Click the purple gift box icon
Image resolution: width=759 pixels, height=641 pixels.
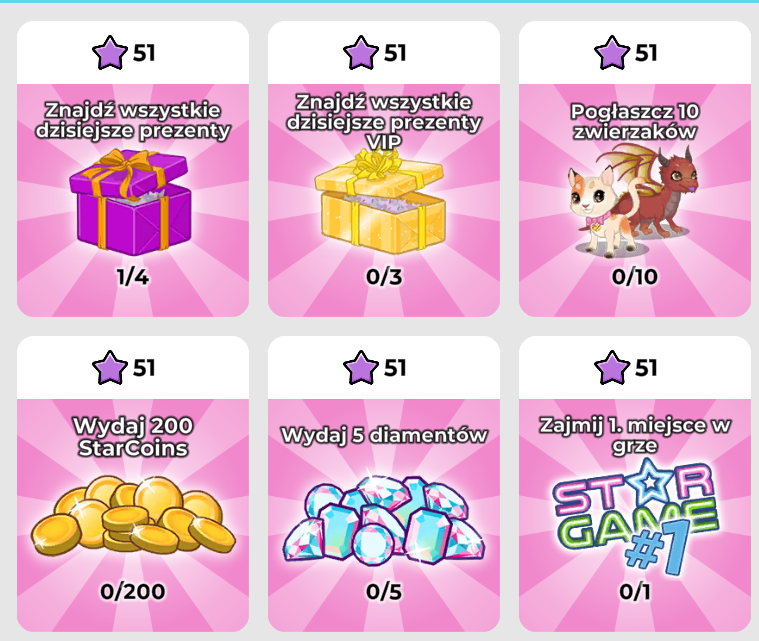point(131,202)
